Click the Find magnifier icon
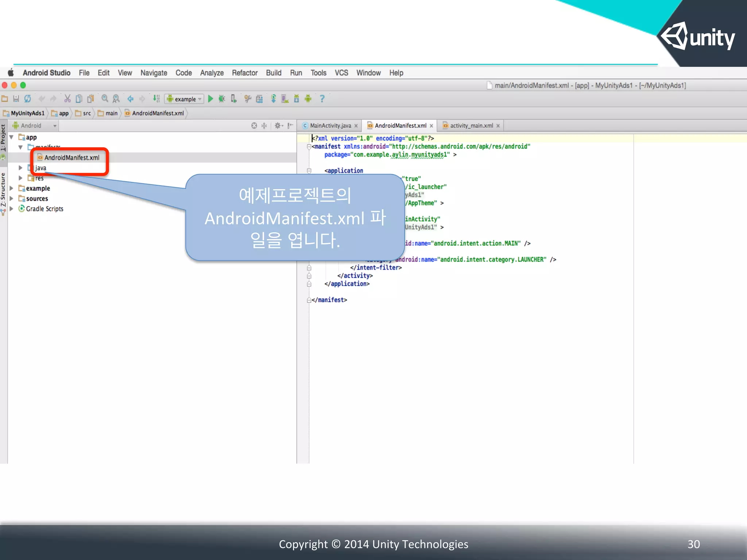Image resolution: width=747 pixels, height=560 pixels. point(105,99)
